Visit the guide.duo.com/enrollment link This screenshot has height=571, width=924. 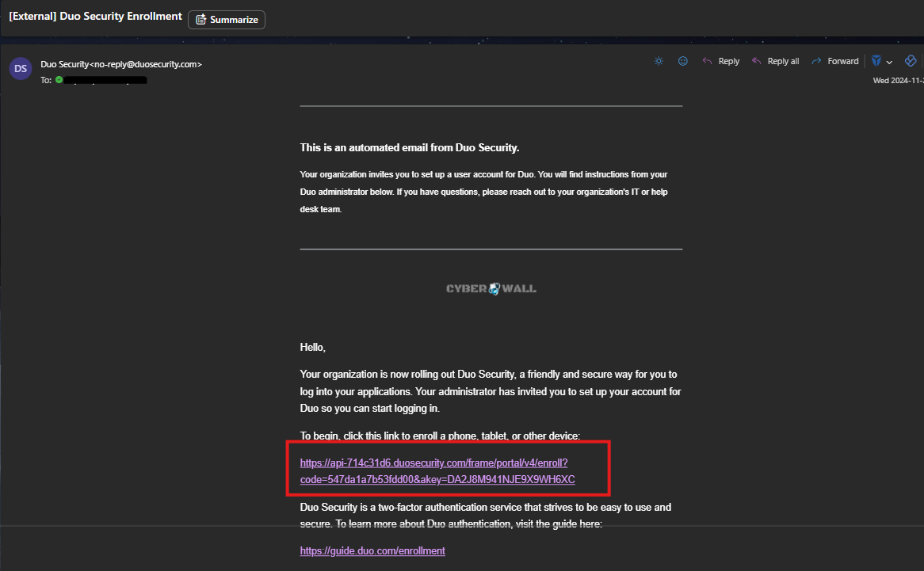[372, 551]
